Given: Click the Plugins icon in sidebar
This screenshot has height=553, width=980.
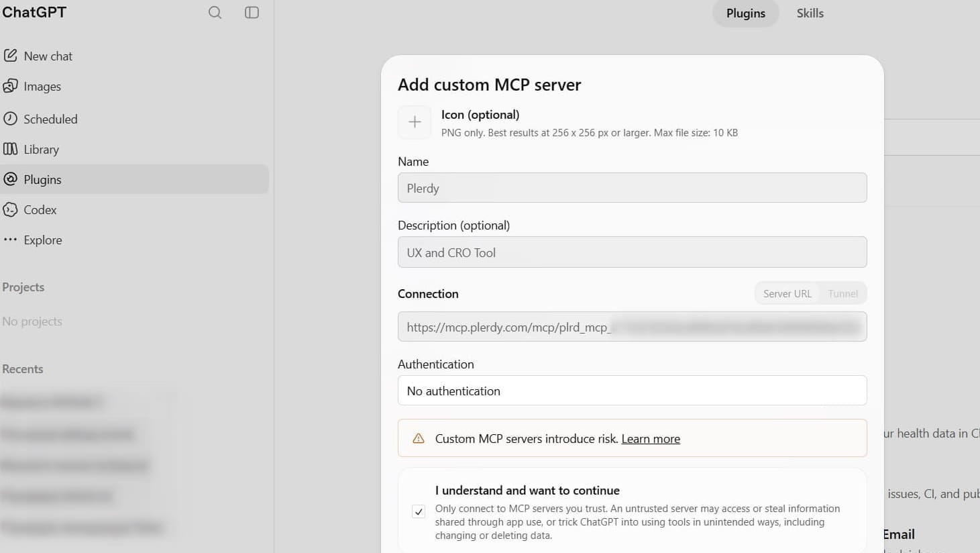Looking at the screenshot, I should click(x=10, y=179).
